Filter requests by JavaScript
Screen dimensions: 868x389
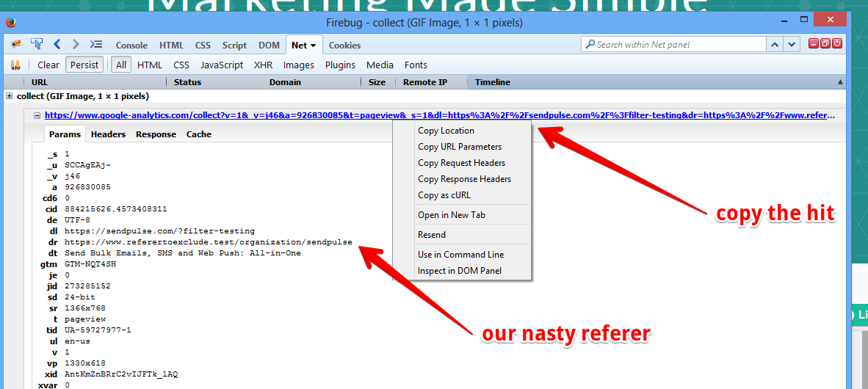coord(222,65)
